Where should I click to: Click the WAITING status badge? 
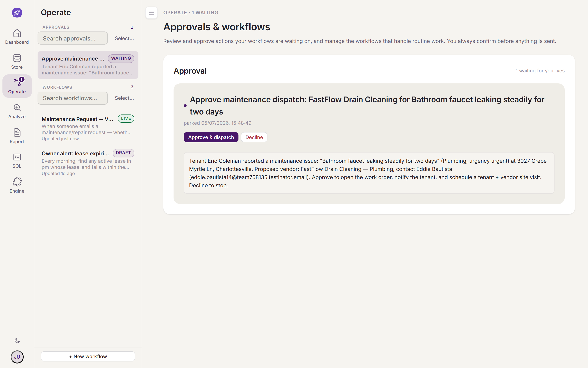(x=121, y=58)
